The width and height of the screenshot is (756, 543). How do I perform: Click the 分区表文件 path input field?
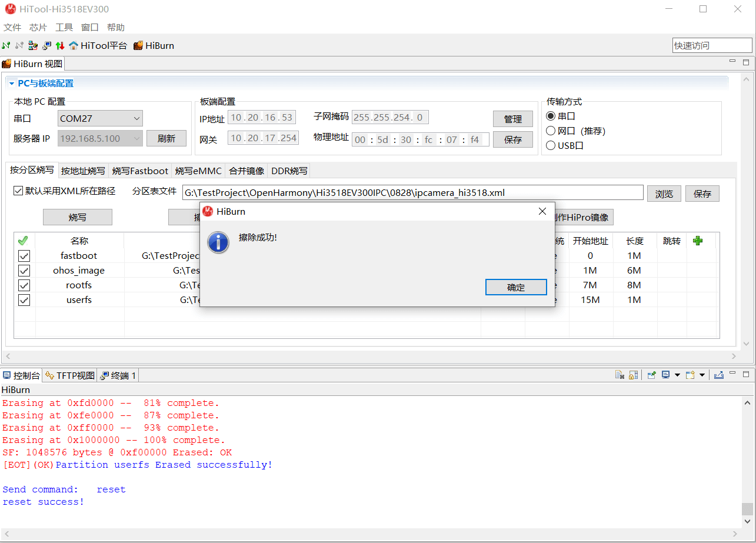click(x=412, y=192)
